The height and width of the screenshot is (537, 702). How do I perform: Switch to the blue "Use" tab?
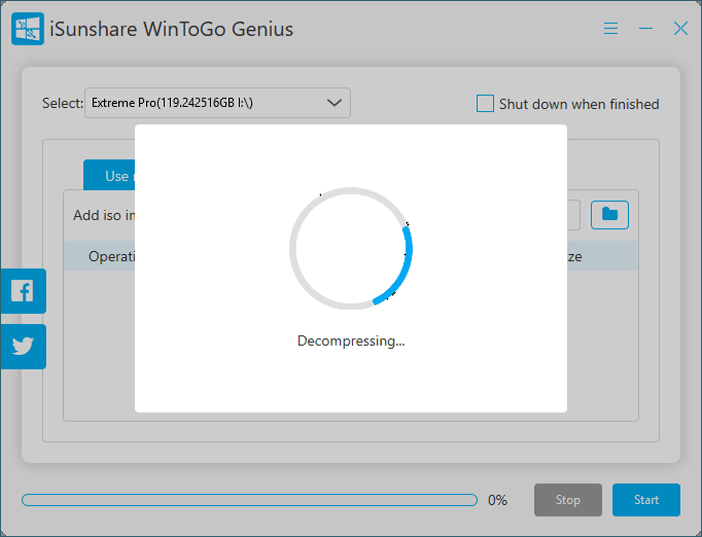[109, 175]
